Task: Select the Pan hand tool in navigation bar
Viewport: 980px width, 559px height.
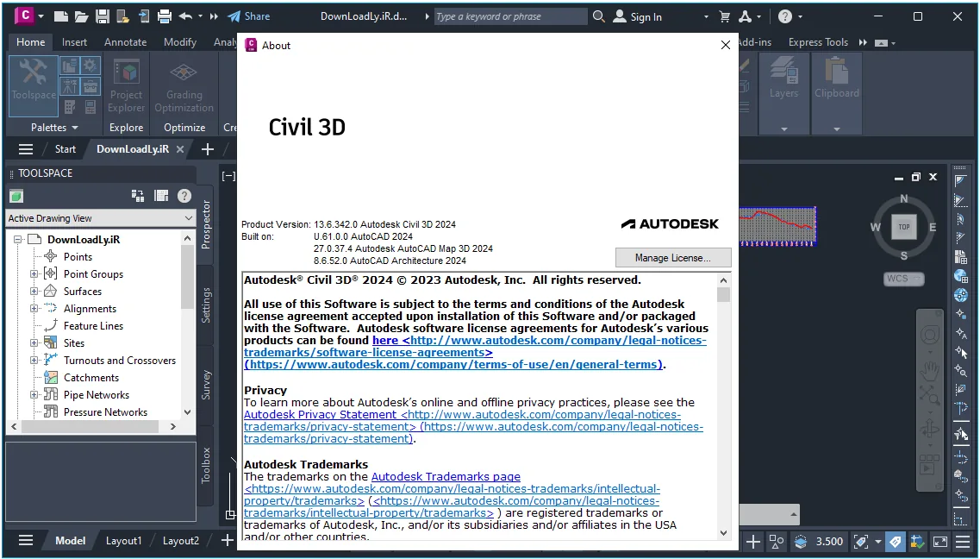Action: (929, 371)
